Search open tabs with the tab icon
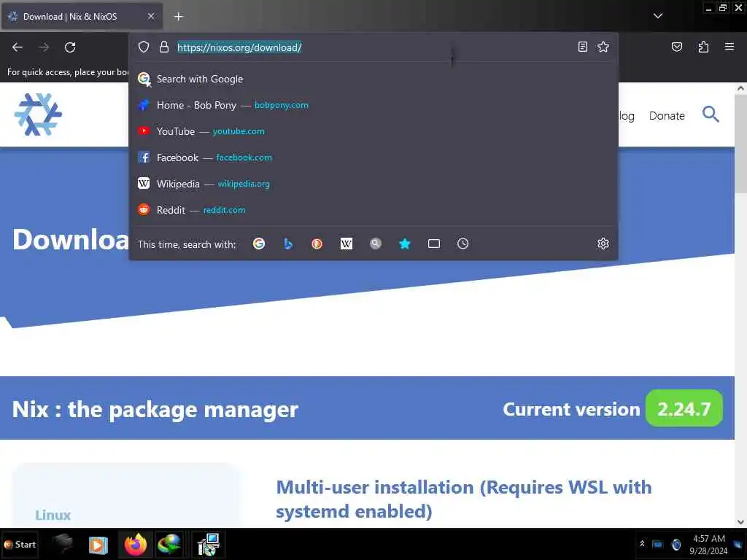Viewport: 747px width, 560px height. (434, 244)
